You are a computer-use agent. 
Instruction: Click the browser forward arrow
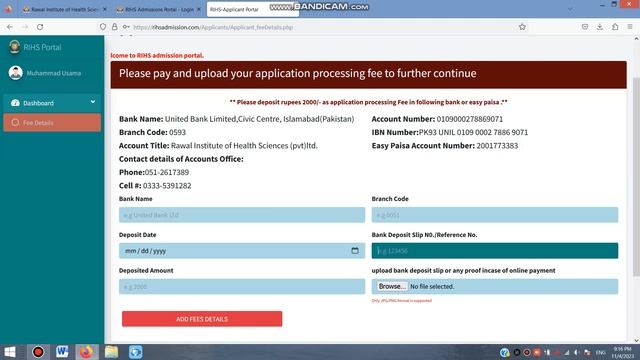pos(25,27)
